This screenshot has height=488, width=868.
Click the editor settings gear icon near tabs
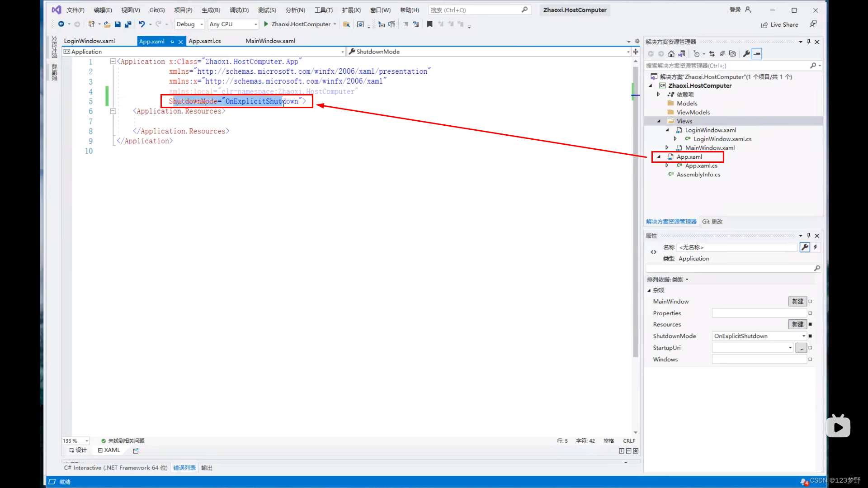coord(637,41)
